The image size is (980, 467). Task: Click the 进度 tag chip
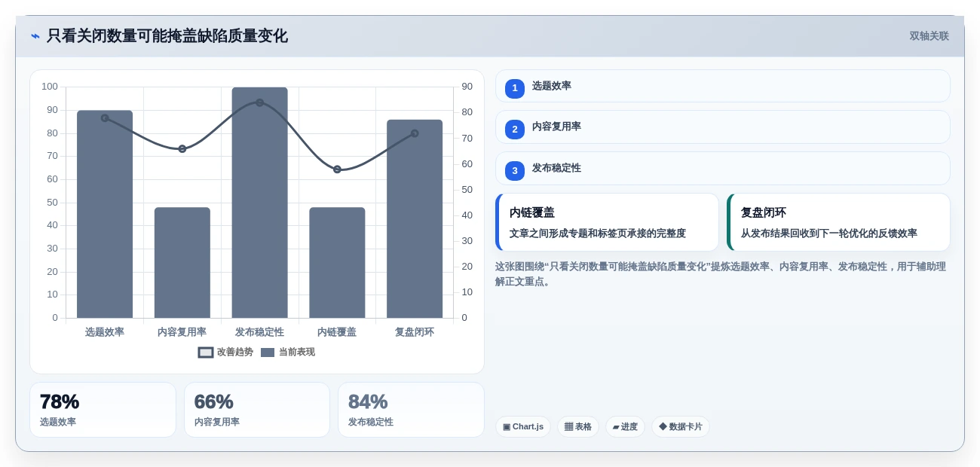tap(625, 426)
